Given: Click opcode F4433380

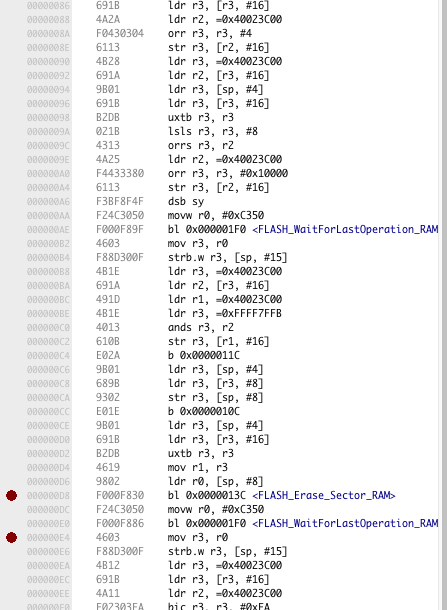Looking at the screenshot, I should coord(120,174).
